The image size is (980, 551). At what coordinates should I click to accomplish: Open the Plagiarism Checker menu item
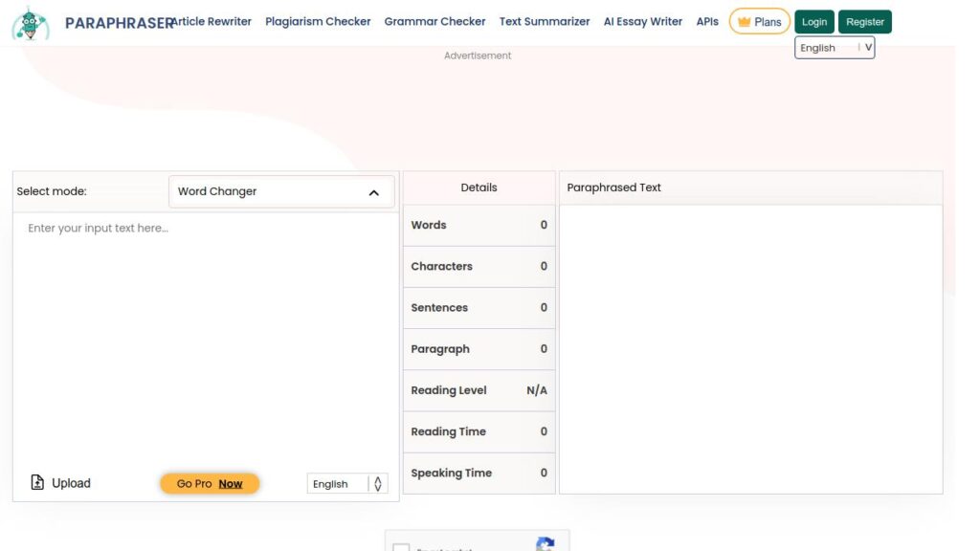tap(318, 21)
